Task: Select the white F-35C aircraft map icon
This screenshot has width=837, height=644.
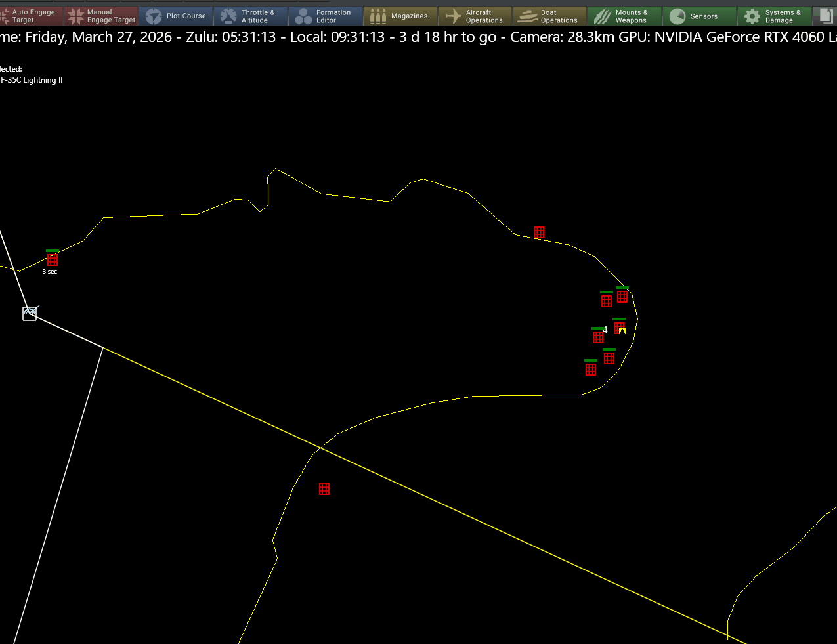Action: click(x=30, y=313)
